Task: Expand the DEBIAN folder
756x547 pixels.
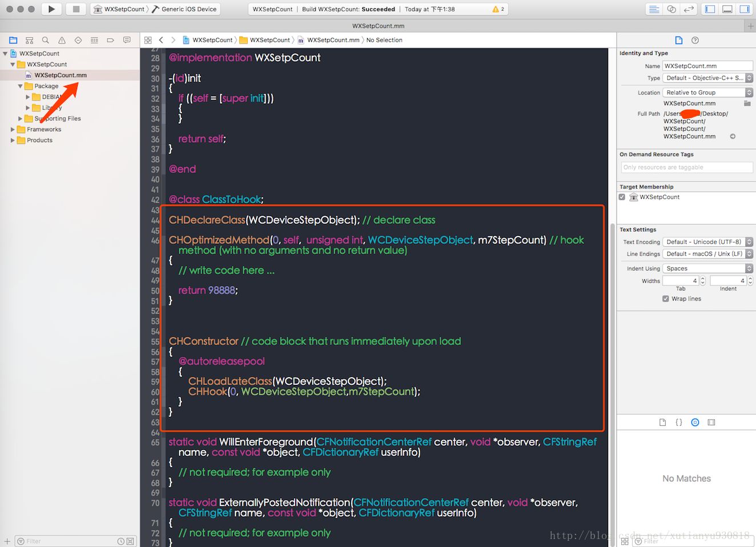Action: tap(27, 97)
